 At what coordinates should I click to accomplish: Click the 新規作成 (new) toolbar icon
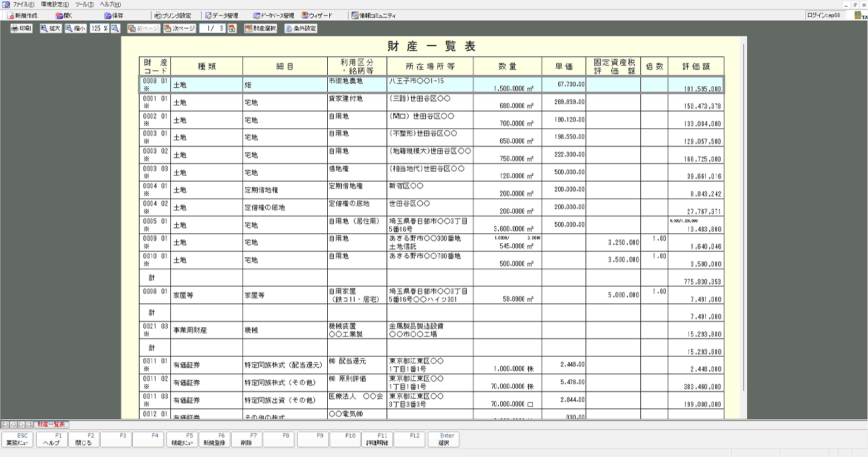pyautogui.click(x=22, y=15)
